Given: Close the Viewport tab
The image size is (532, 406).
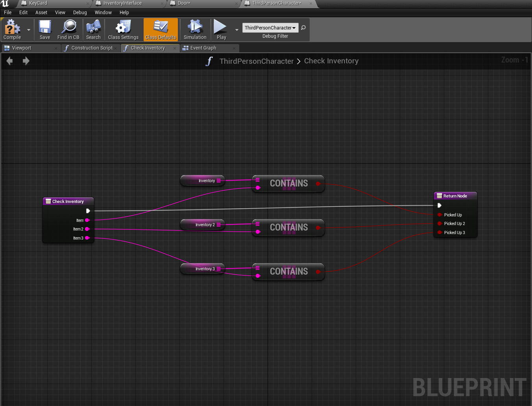Looking at the screenshot, I should [55, 48].
